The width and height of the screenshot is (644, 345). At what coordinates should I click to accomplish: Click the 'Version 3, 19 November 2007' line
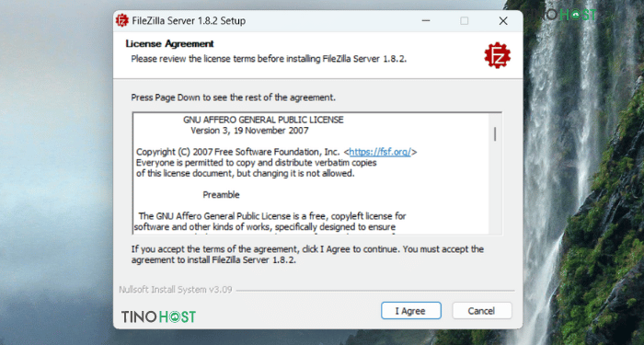click(x=249, y=131)
